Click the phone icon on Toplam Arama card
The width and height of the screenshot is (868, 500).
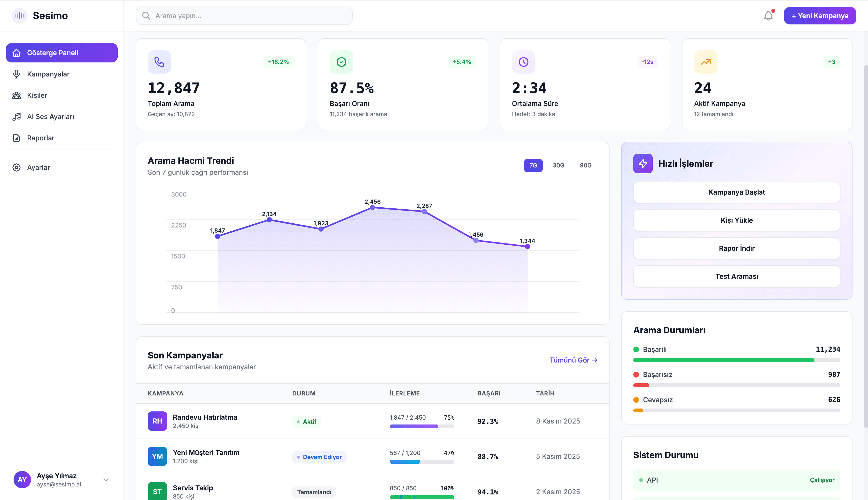coord(159,62)
